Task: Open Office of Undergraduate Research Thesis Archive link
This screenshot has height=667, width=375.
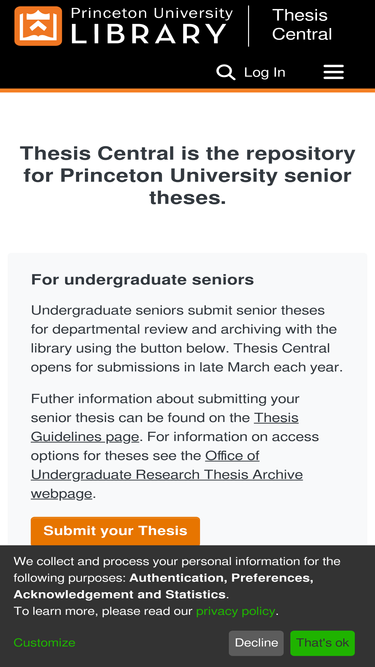Action: pos(167,474)
